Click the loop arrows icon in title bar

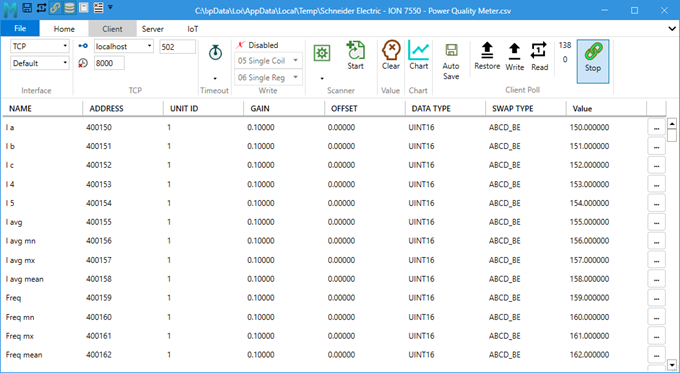click(41, 7)
